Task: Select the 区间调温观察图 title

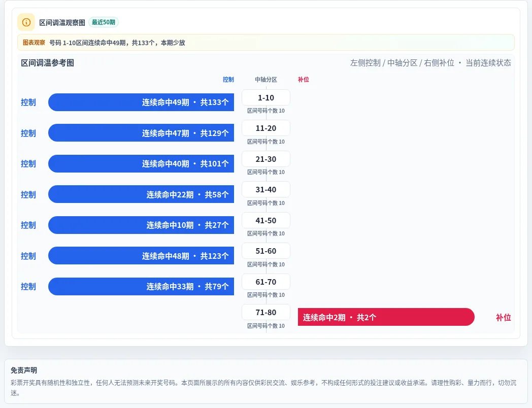Action: (62, 23)
